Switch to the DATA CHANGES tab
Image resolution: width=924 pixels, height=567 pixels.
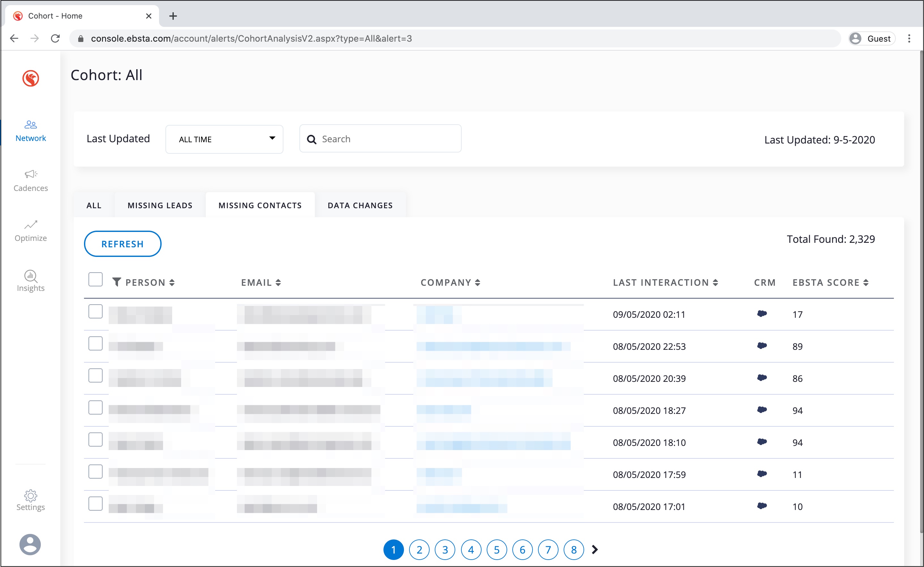(x=360, y=205)
